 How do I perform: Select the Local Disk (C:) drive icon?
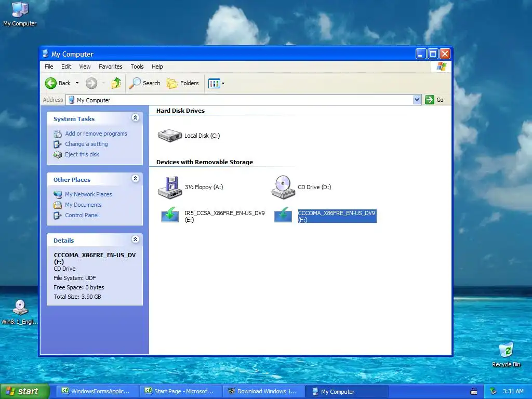click(170, 136)
